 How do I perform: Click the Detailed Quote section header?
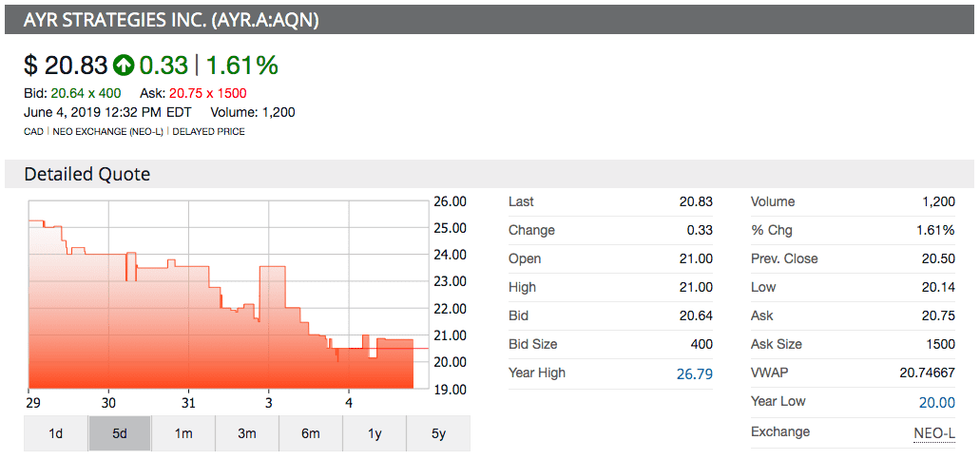click(88, 174)
